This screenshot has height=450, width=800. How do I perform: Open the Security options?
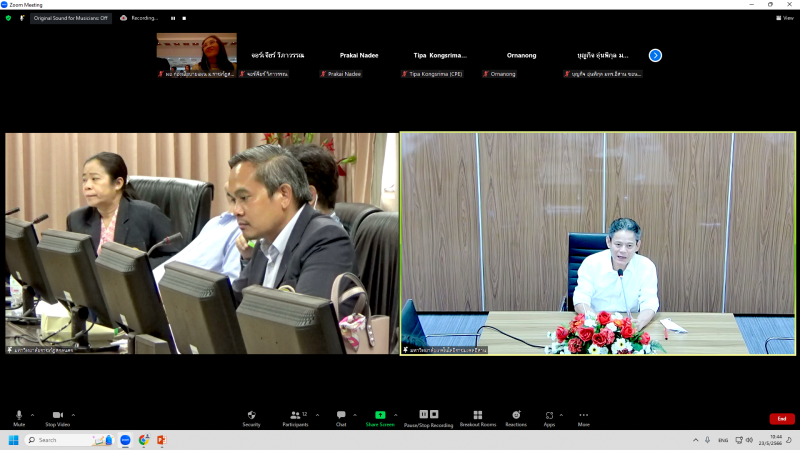pos(251,416)
